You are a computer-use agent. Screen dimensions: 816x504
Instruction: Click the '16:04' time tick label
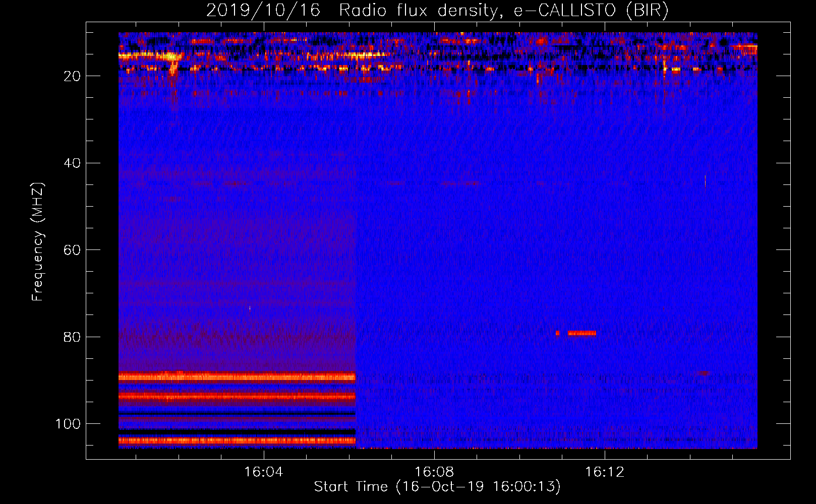(264, 472)
